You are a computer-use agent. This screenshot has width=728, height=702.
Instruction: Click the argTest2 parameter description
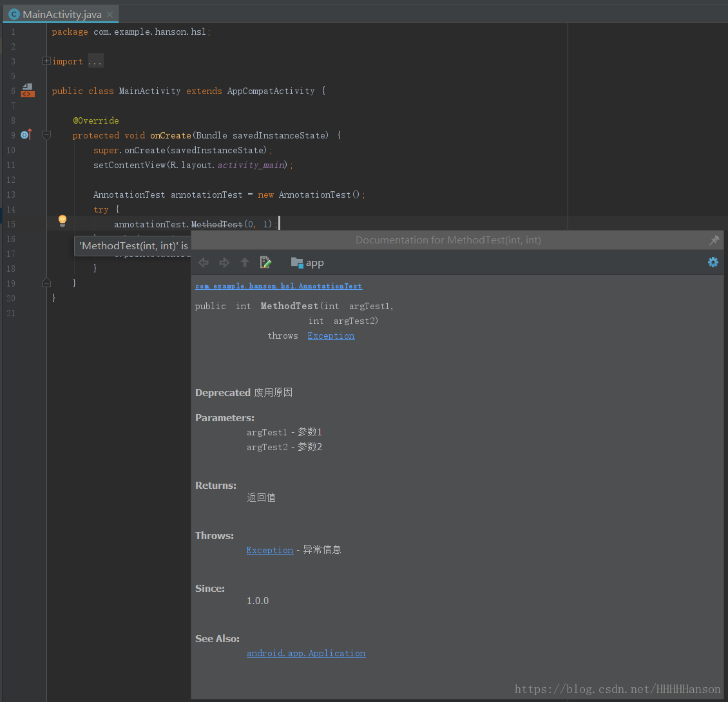tap(284, 447)
